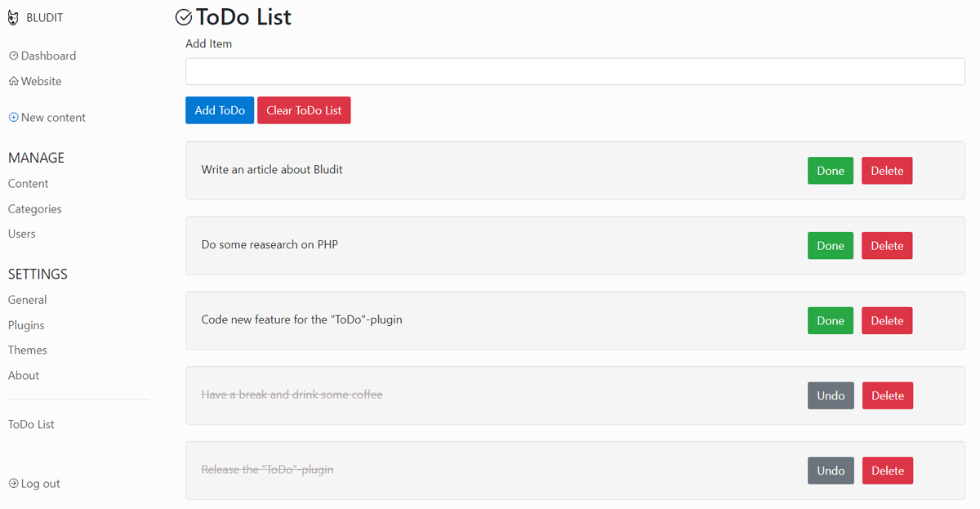This screenshot has width=980, height=509.
Task: Open Content under Manage
Action: [29, 184]
